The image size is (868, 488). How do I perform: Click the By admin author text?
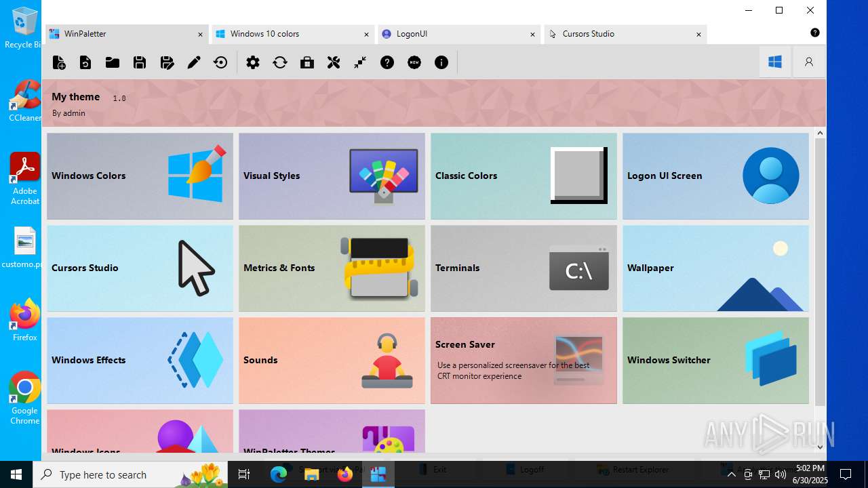pyautogui.click(x=68, y=113)
